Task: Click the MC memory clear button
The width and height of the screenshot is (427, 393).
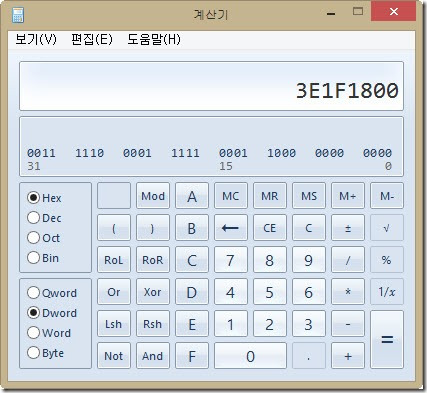Action: [231, 196]
